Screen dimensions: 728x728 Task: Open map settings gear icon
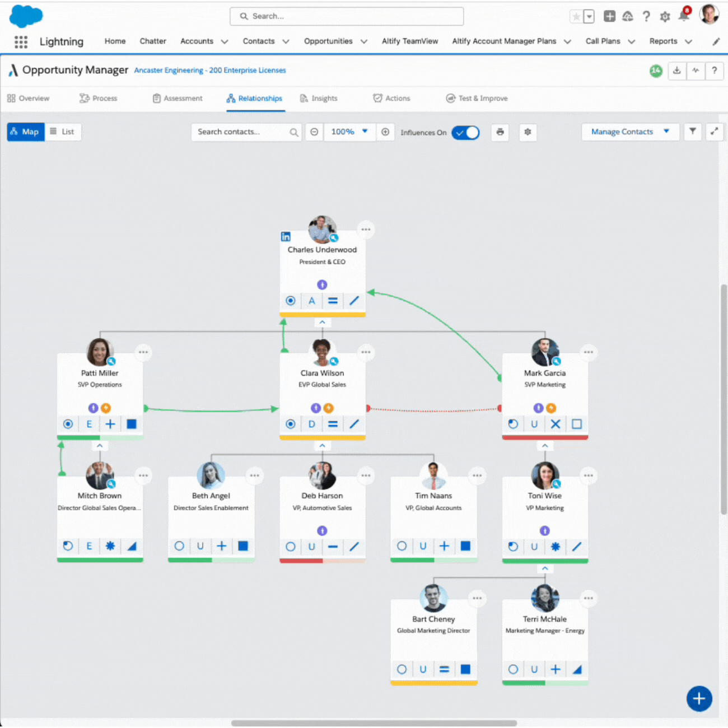tap(528, 132)
